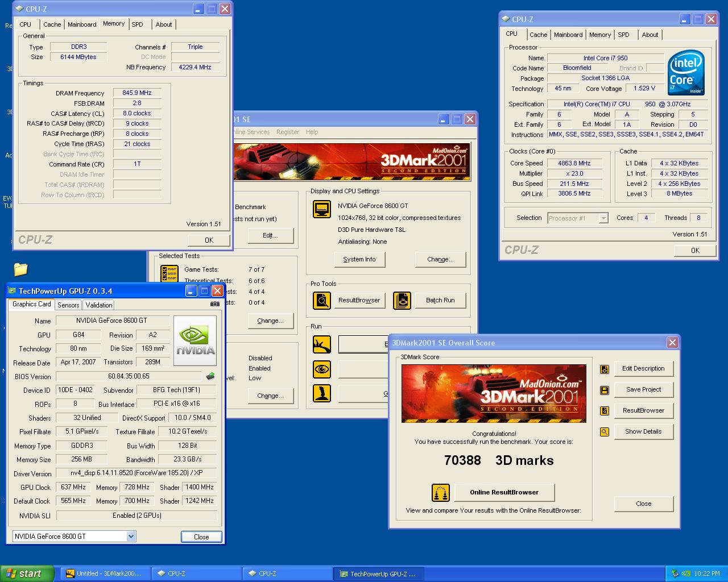Viewport: 728px width, 582px height.
Task: Click the CPU-Z Memory window title icon
Action: [x=19, y=9]
